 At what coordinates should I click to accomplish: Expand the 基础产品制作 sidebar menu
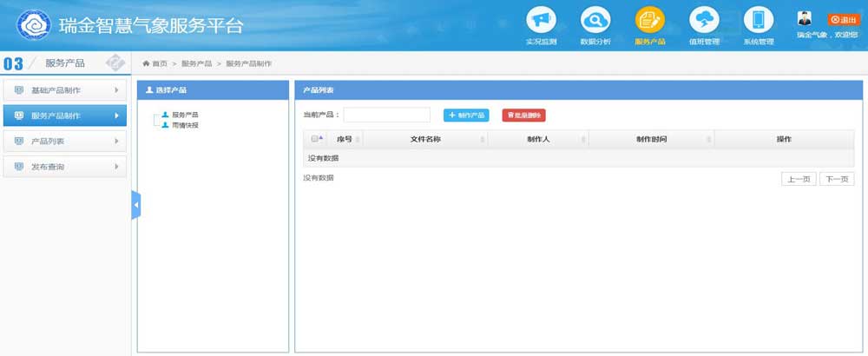[65, 90]
